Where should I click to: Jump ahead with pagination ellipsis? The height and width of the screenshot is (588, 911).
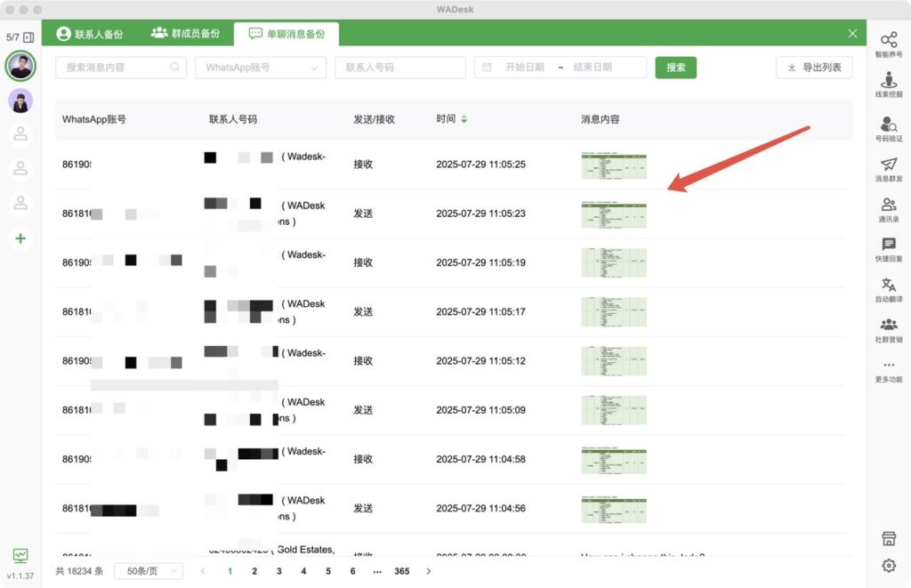pyautogui.click(x=377, y=571)
